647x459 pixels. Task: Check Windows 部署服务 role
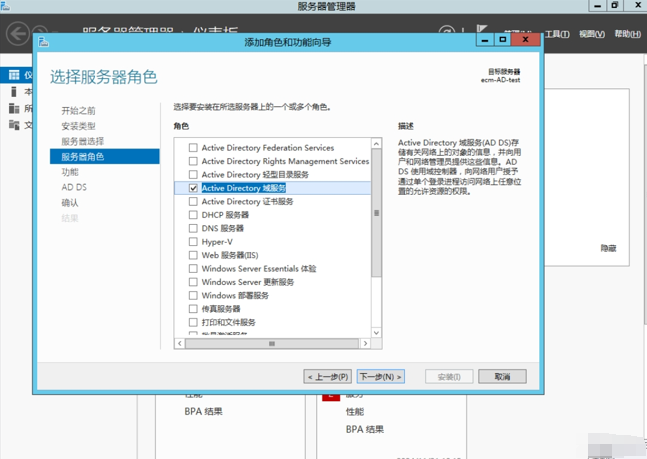tap(193, 296)
